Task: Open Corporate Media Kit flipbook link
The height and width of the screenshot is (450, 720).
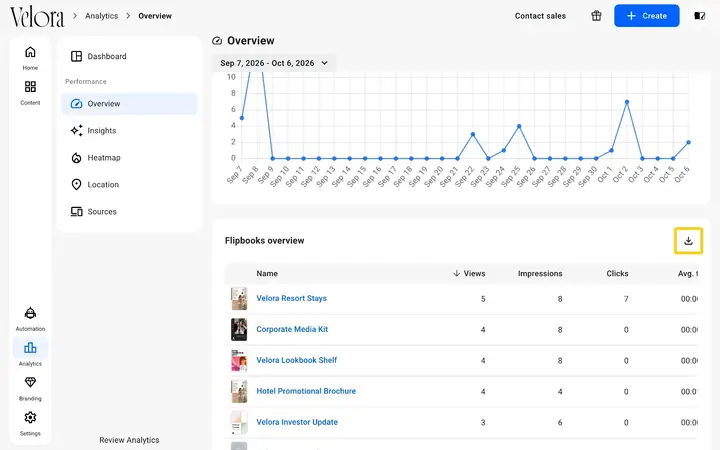Action: click(x=292, y=329)
